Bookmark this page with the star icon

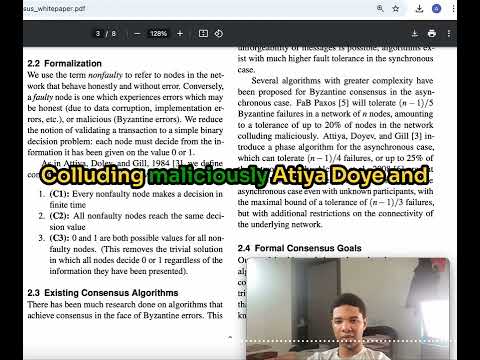tap(396, 9)
